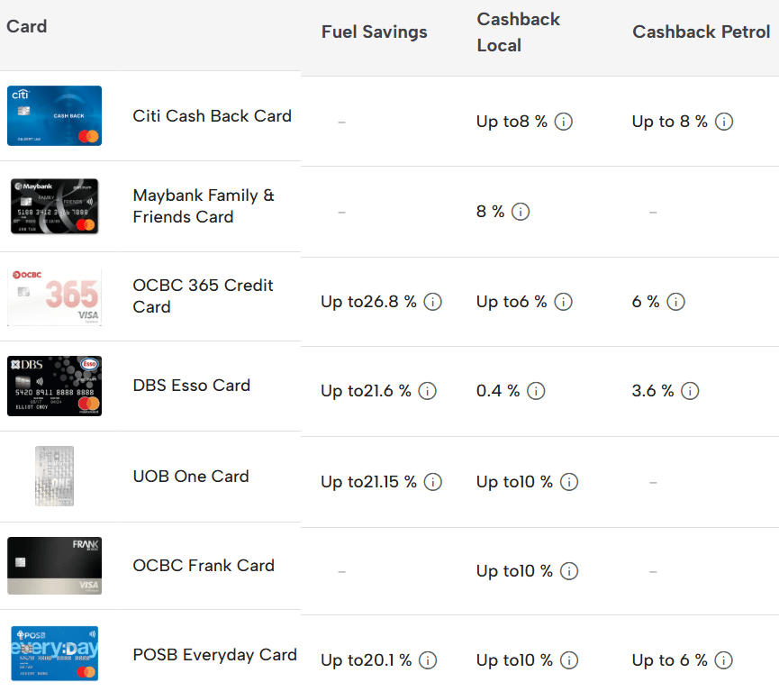Click info icon next to Citi Cashback Petrol
The width and height of the screenshot is (779, 700).
[724, 122]
